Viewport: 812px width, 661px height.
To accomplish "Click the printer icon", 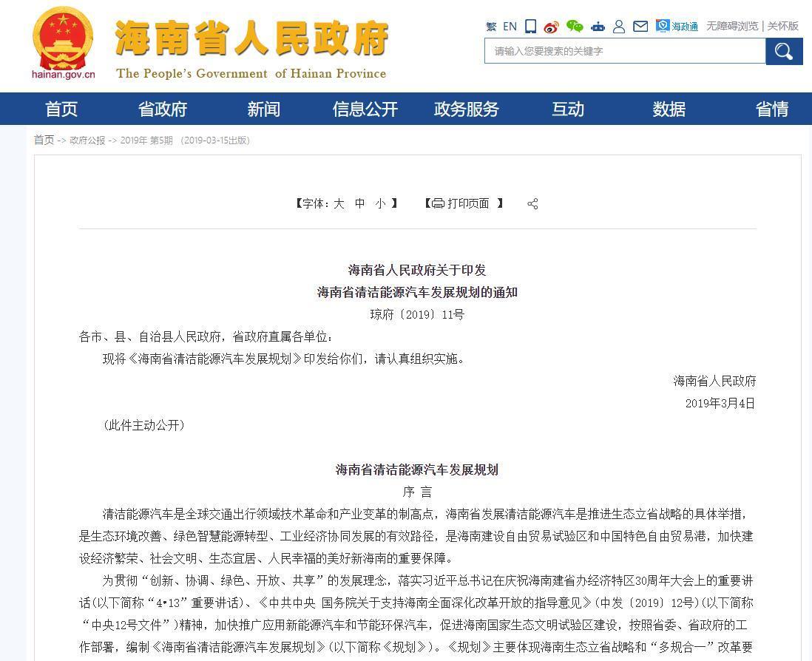I will coord(438,203).
